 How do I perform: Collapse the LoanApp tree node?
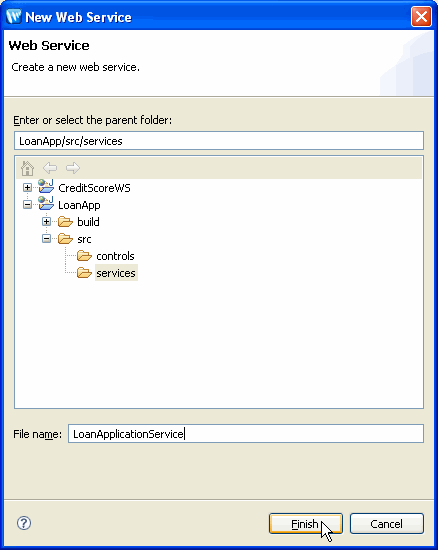tap(27, 204)
